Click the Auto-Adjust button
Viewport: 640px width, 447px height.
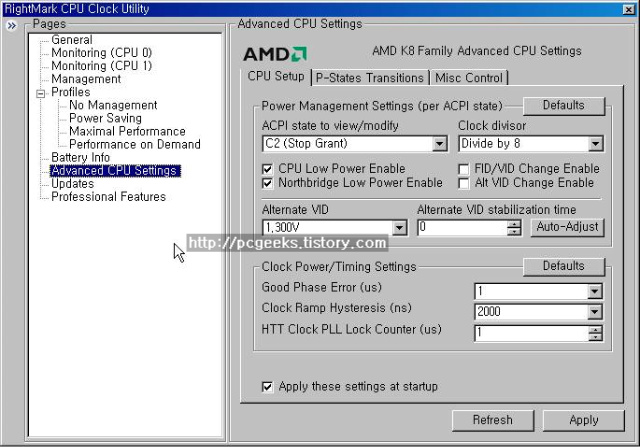pos(567,227)
